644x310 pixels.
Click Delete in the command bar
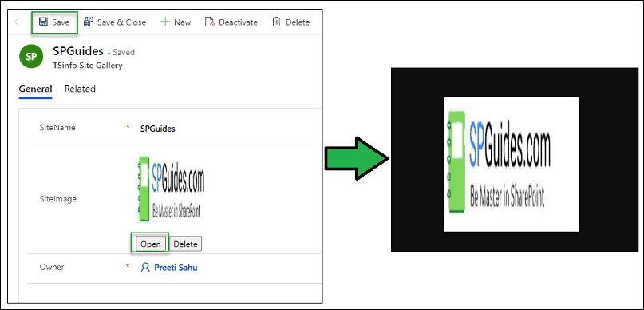pyautogui.click(x=290, y=22)
